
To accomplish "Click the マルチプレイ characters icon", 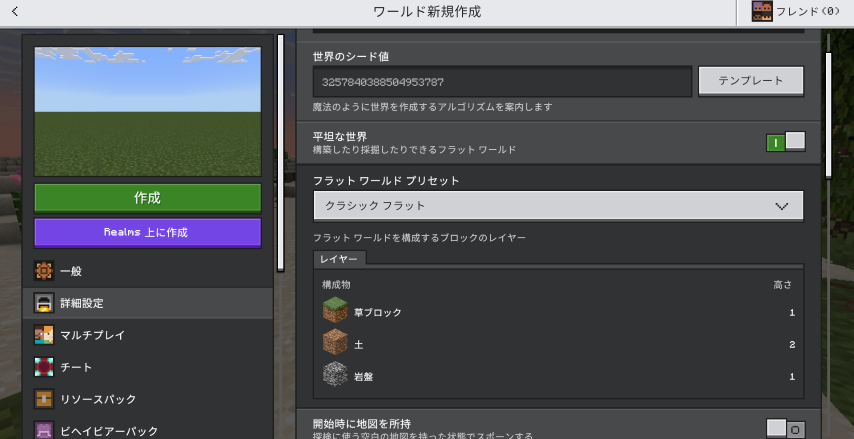I will pos(44,335).
